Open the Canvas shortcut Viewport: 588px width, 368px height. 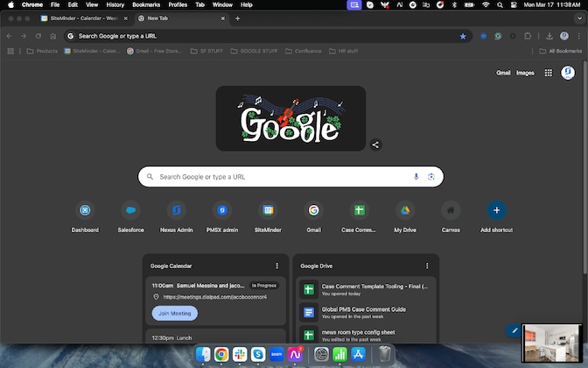pos(451,210)
